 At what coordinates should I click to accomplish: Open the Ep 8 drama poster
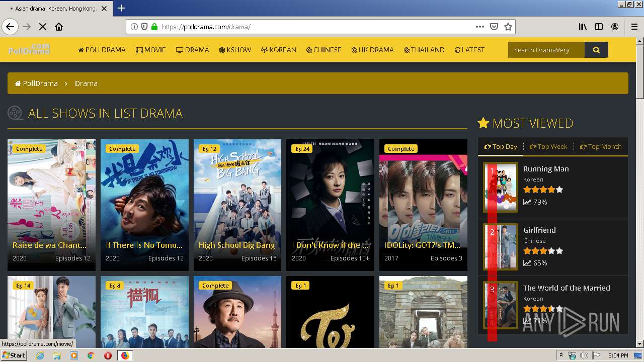(x=144, y=312)
